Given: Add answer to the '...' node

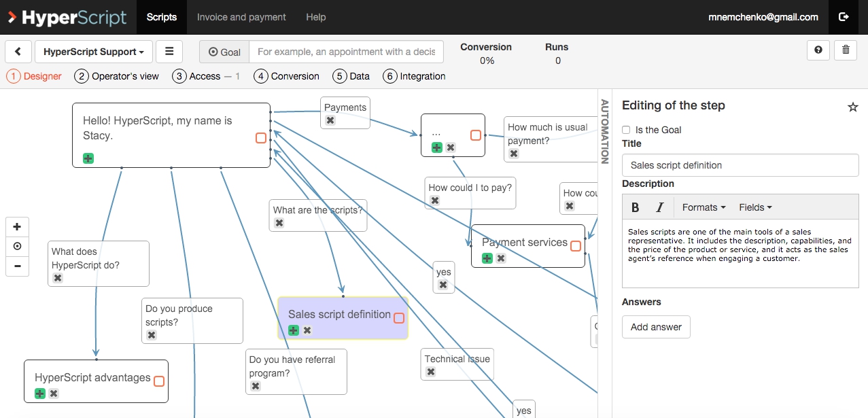Looking at the screenshot, I should point(436,147).
